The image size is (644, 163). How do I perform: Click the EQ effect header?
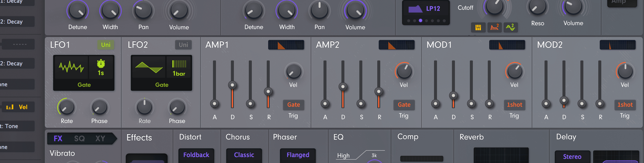338,137
